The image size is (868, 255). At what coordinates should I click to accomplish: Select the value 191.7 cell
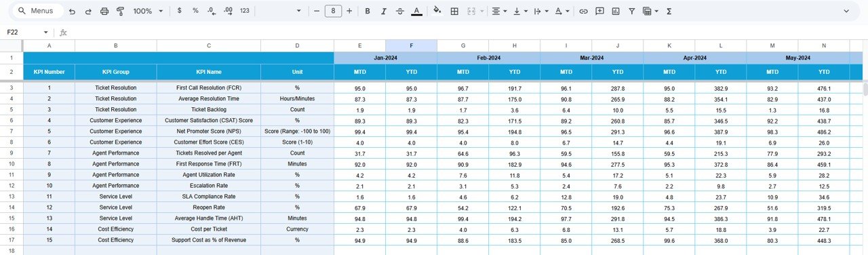tap(514, 88)
